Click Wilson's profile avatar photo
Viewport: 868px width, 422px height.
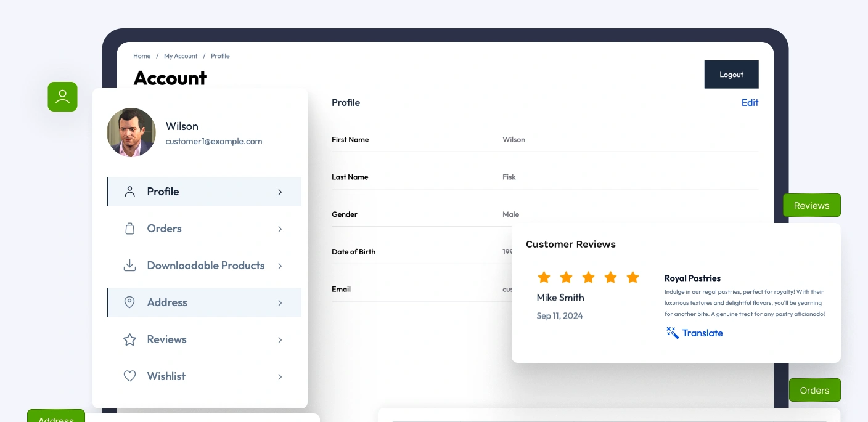(131, 132)
